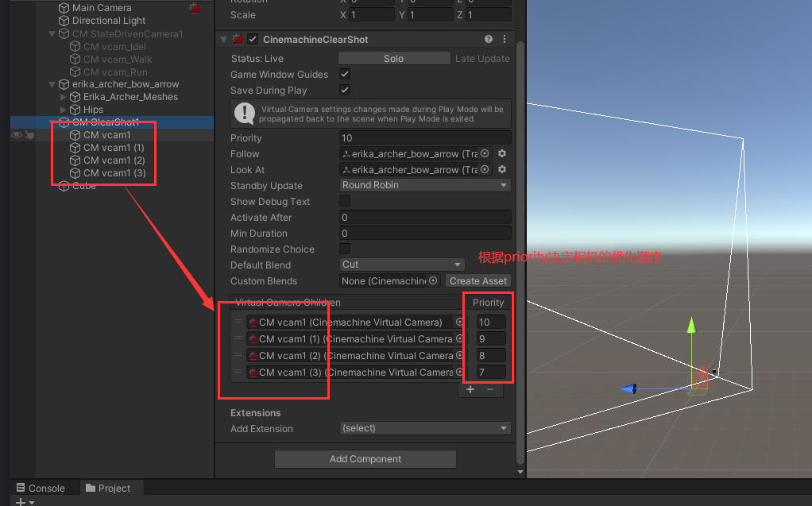Image resolution: width=812 pixels, height=506 pixels.
Task: Open the Default Blend dropdown
Action: pos(402,264)
